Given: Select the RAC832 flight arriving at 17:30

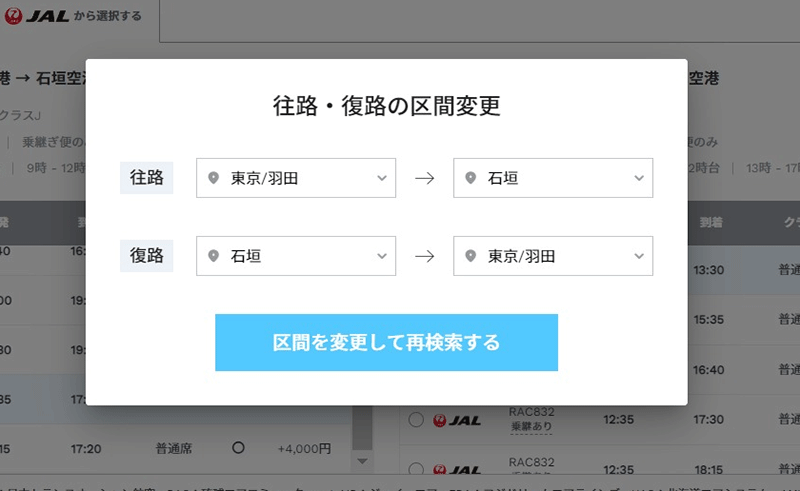Looking at the screenshot, I should pyautogui.click(x=416, y=421).
